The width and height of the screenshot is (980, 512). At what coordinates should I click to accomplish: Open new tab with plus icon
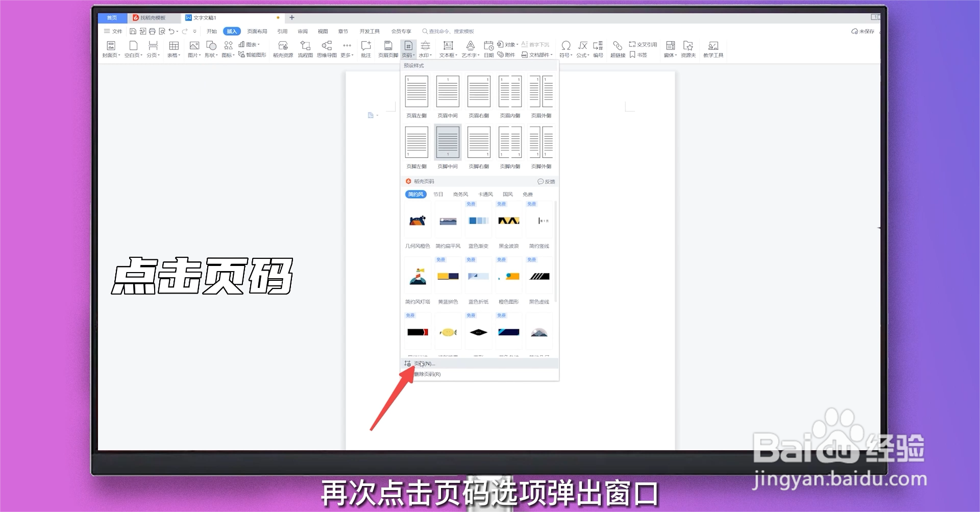pyautogui.click(x=292, y=17)
